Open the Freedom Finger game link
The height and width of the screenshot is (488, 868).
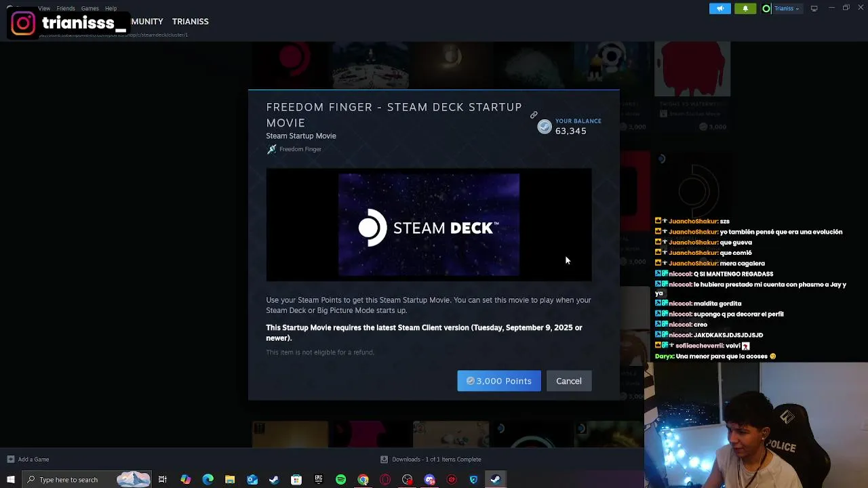(x=300, y=149)
